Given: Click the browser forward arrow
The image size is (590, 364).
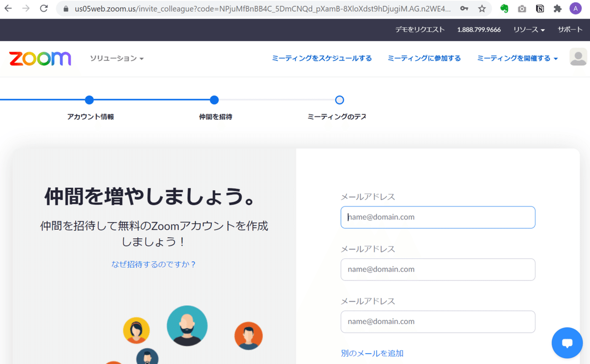Looking at the screenshot, I should (26, 8).
